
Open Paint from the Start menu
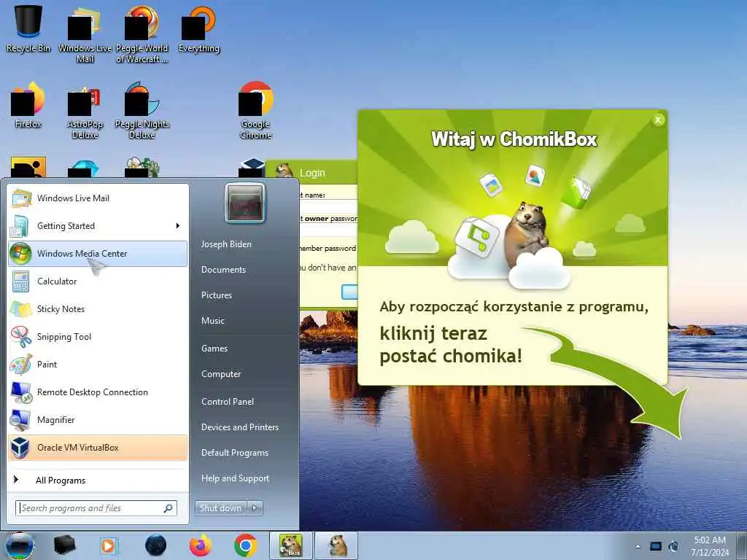(x=98, y=365)
